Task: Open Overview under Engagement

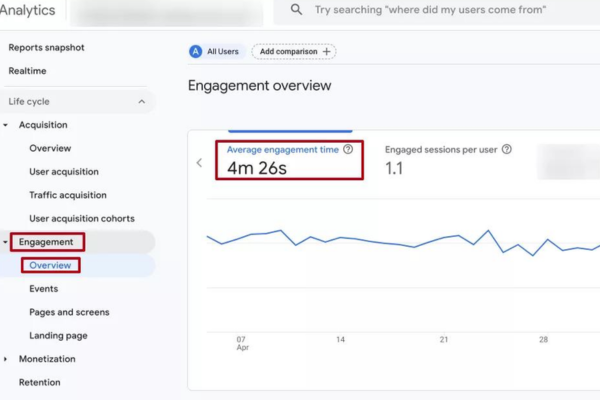Action: [x=50, y=265]
